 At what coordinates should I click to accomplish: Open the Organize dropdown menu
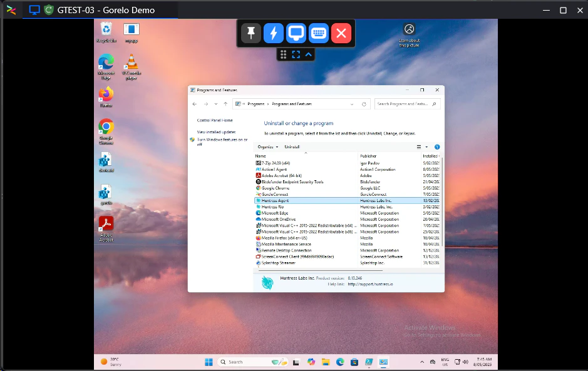(x=268, y=146)
